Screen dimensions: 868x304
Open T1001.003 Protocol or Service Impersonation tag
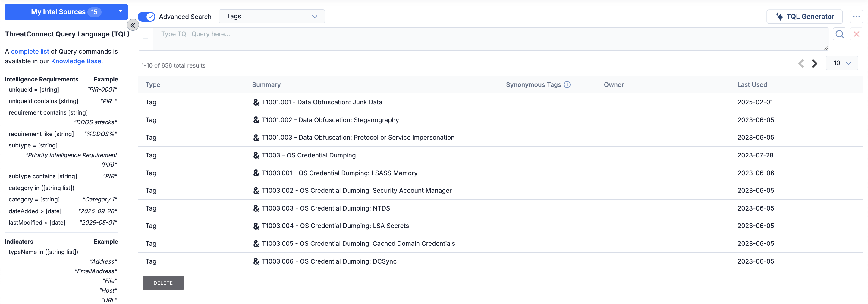(x=358, y=138)
